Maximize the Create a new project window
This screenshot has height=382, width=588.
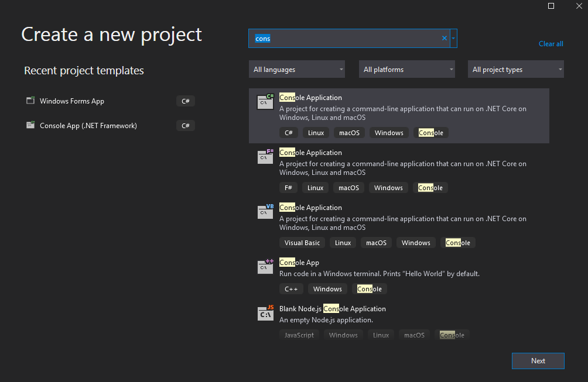pyautogui.click(x=551, y=6)
